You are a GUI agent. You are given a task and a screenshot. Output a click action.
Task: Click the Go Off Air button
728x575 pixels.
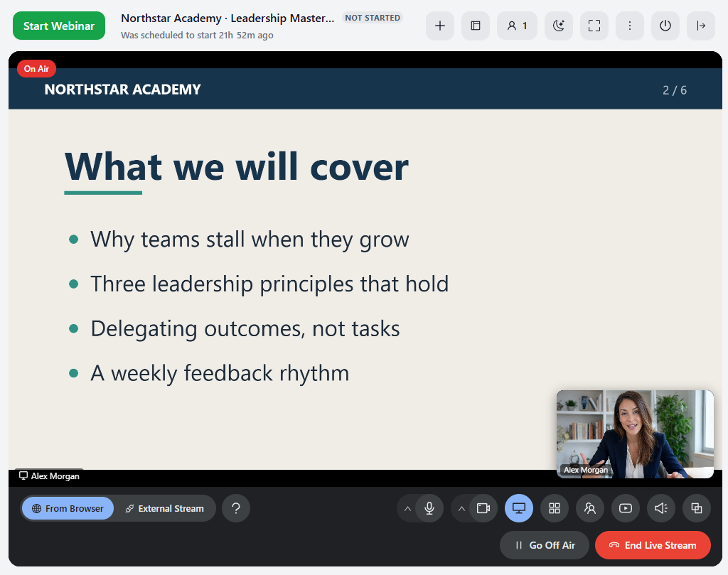[x=544, y=545]
